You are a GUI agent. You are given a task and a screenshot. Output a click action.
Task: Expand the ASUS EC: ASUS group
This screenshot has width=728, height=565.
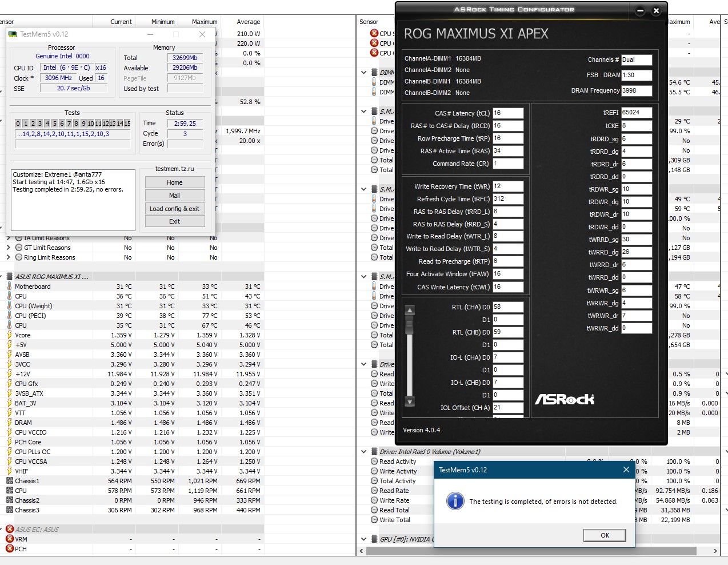point(2,530)
